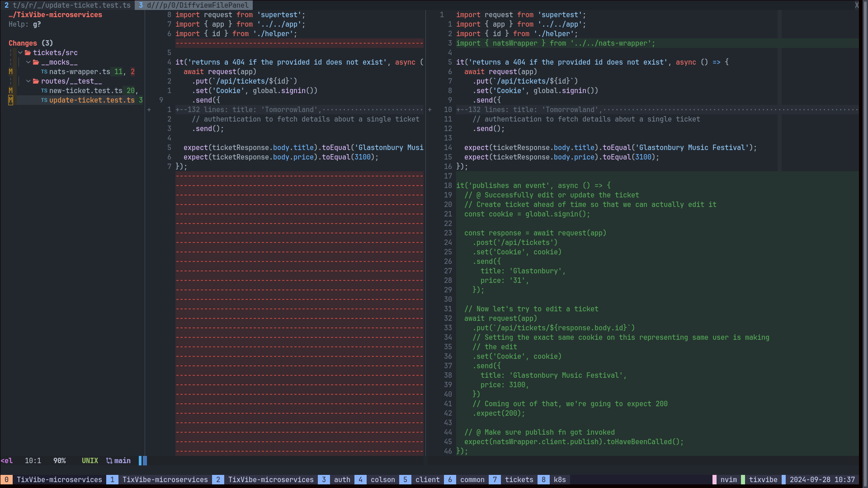868x488 pixels.
Task: Click the M status marker for nats-wrapper.ts
Action: point(10,72)
